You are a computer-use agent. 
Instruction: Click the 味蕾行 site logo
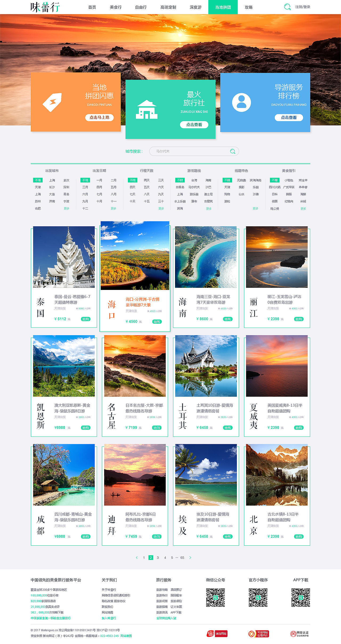coord(45,7)
